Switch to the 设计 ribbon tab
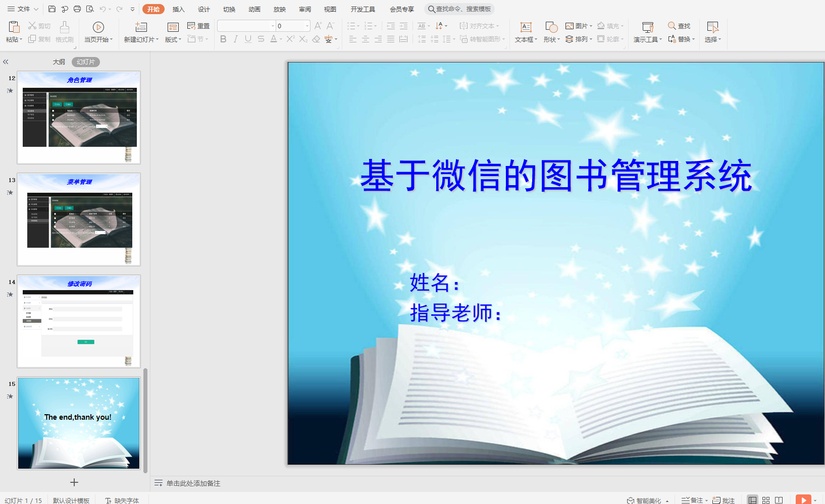 pyautogui.click(x=204, y=9)
